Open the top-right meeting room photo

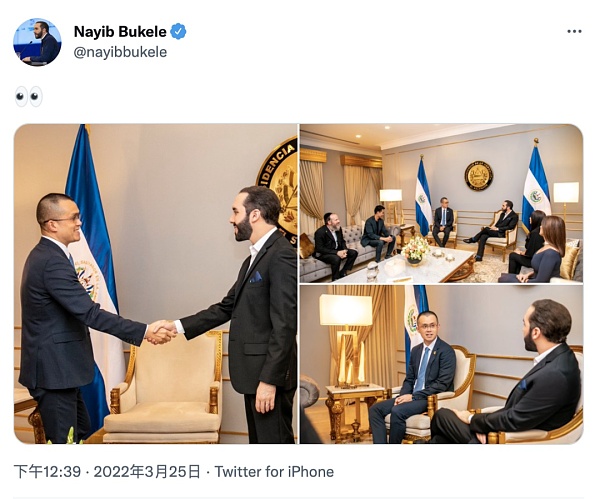[441, 204]
